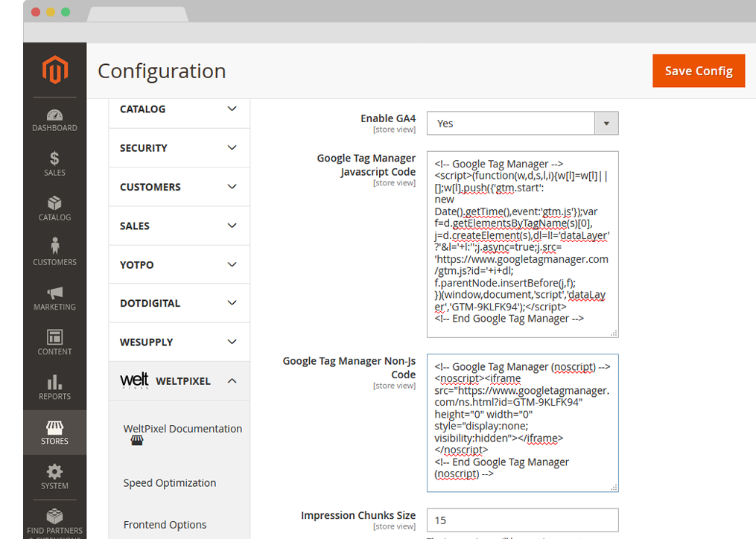
Task: Open the WeltPixel Documentation link
Action: click(182, 429)
